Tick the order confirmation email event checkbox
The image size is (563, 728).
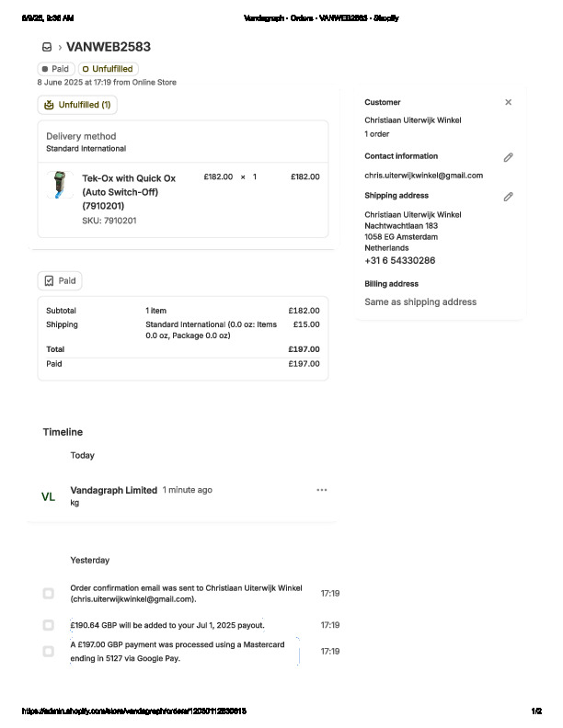(x=49, y=594)
